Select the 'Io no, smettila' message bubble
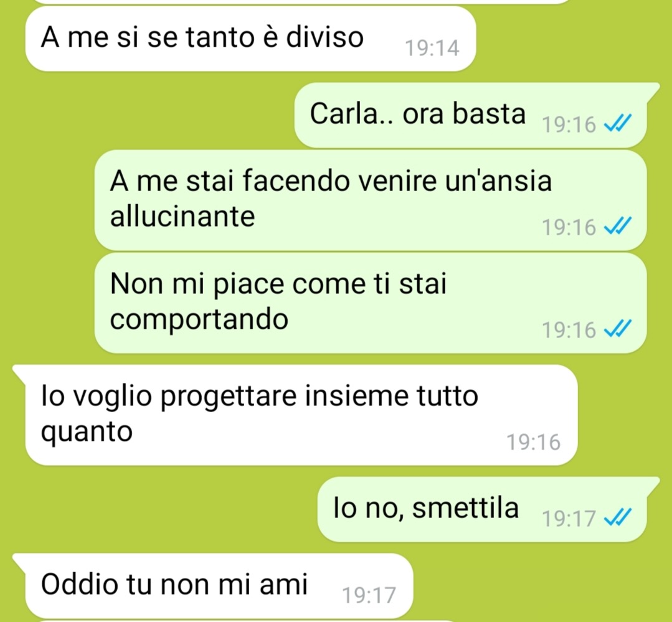672x622 pixels. coord(482,509)
